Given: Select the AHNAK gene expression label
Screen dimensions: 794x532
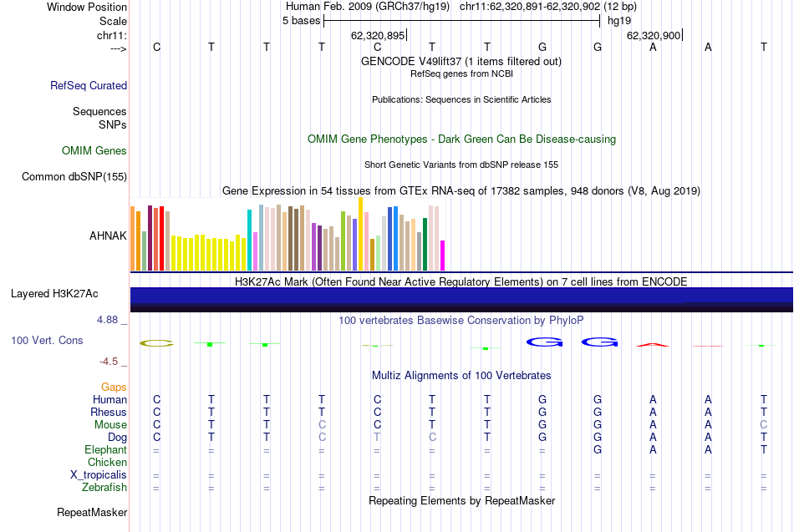Looking at the screenshot, I should coord(108,236).
